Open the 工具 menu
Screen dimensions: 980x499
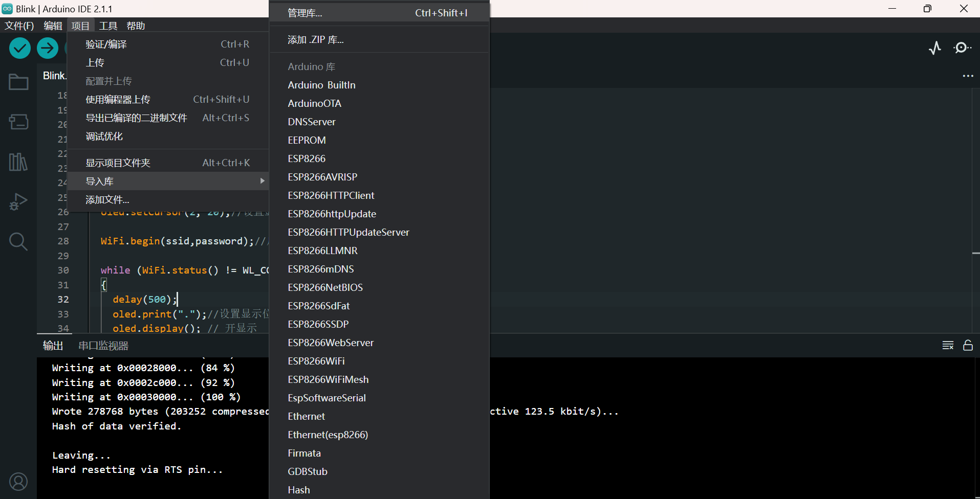tap(108, 26)
